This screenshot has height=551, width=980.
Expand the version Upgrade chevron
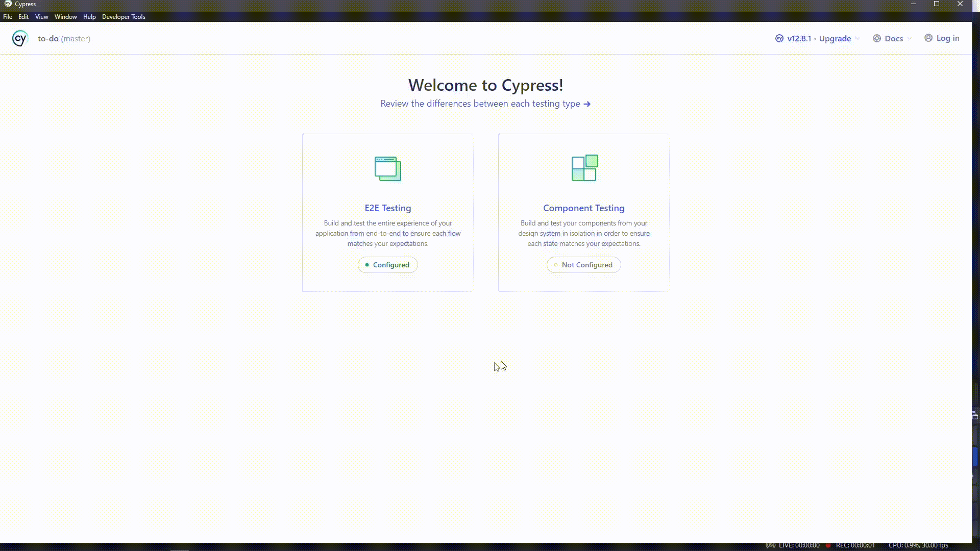click(x=858, y=38)
